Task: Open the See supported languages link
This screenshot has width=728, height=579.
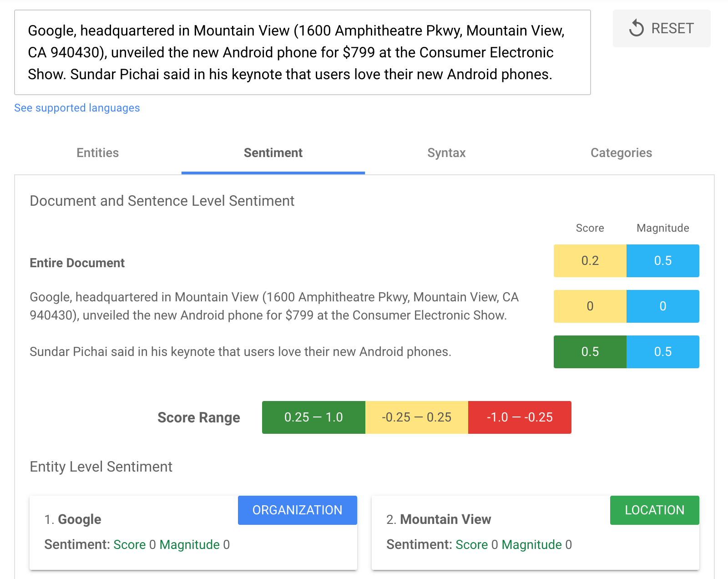Action: pyautogui.click(x=77, y=108)
